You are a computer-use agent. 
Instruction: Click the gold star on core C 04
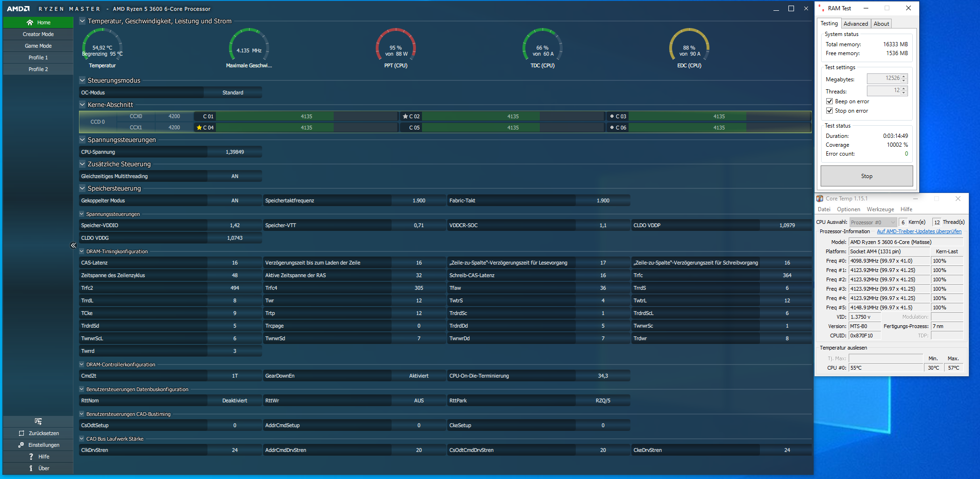tap(199, 128)
